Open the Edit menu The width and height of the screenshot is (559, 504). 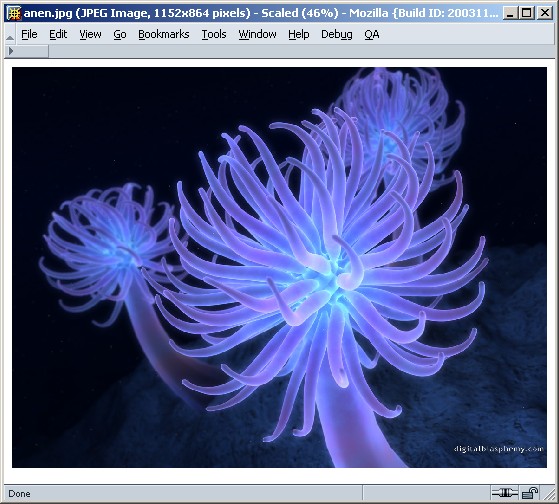pyautogui.click(x=58, y=34)
